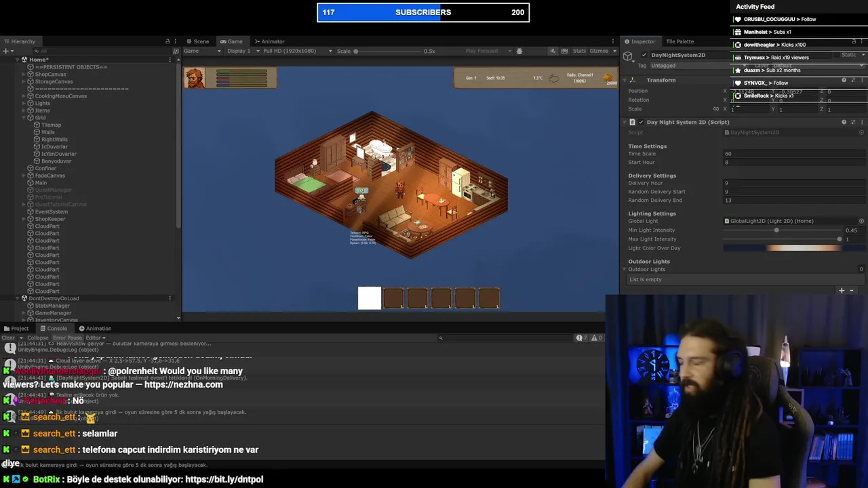This screenshot has width=868, height=488.
Task: Toggle mute audio icon in Game view toolbar
Action: (553, 51)
